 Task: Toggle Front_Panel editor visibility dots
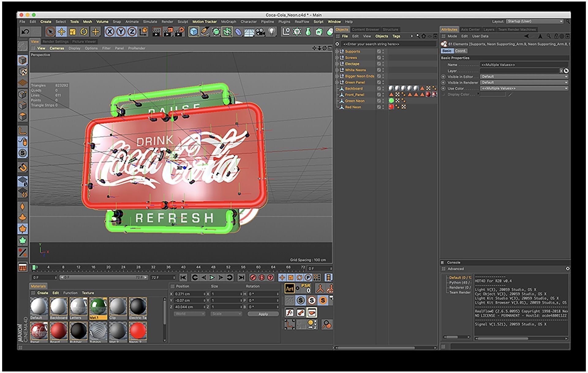tap(383, 95)
